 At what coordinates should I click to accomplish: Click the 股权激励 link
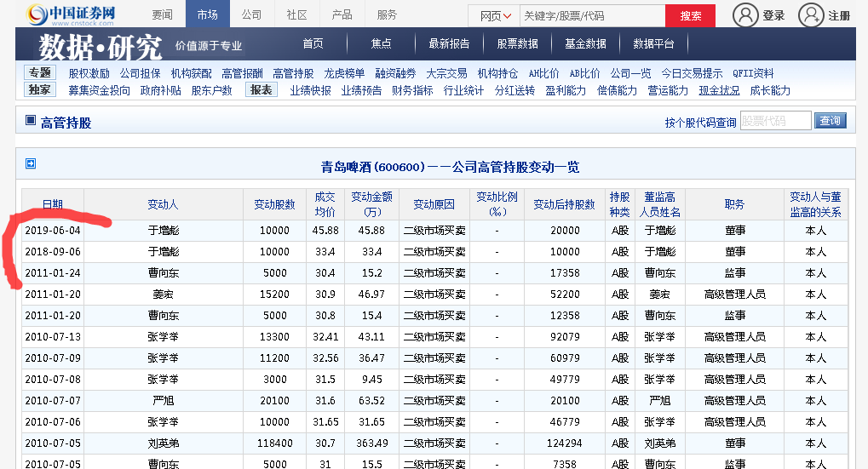click(89, 73)
